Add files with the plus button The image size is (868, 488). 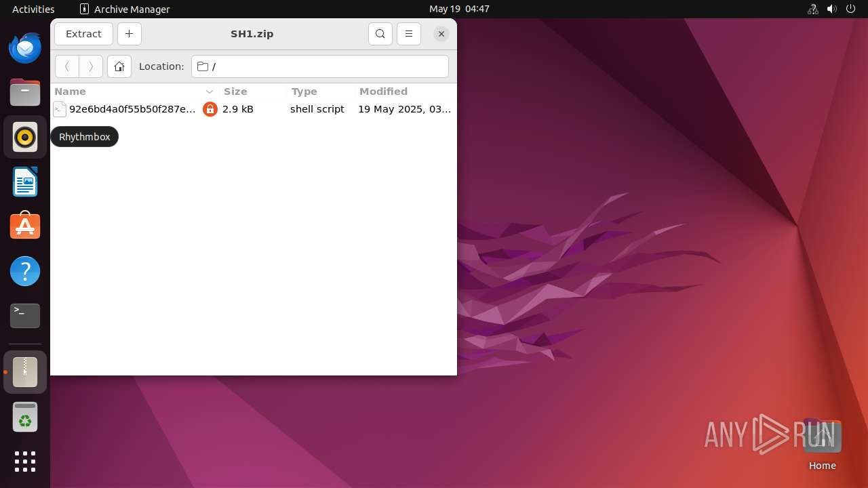[129, 34]
